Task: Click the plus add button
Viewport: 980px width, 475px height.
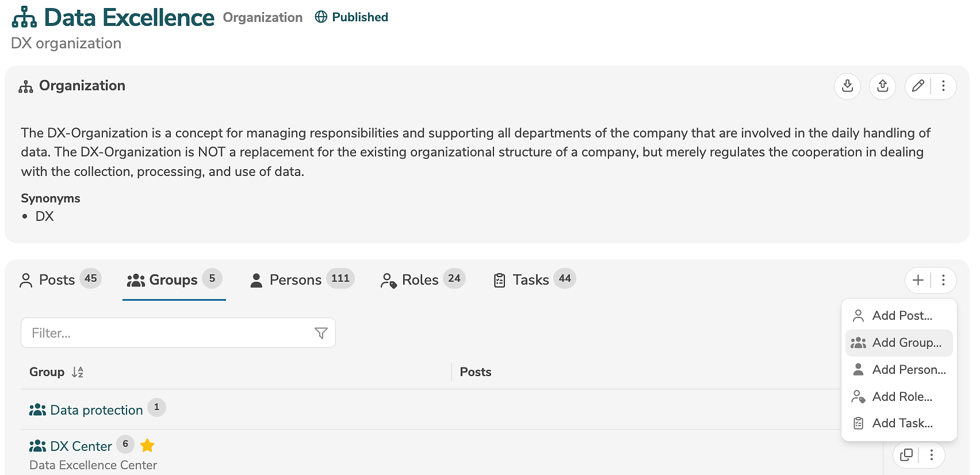Action: (x=918, y=280)
